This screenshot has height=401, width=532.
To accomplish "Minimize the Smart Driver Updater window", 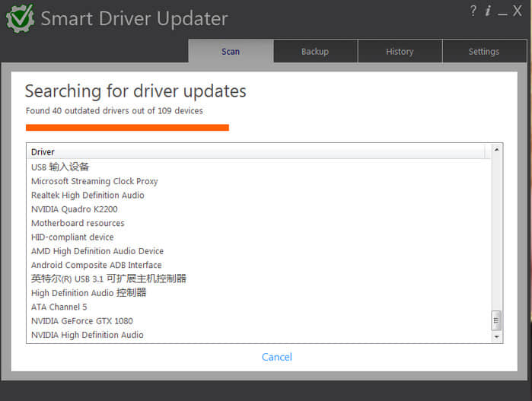I will tap(502, 14).
